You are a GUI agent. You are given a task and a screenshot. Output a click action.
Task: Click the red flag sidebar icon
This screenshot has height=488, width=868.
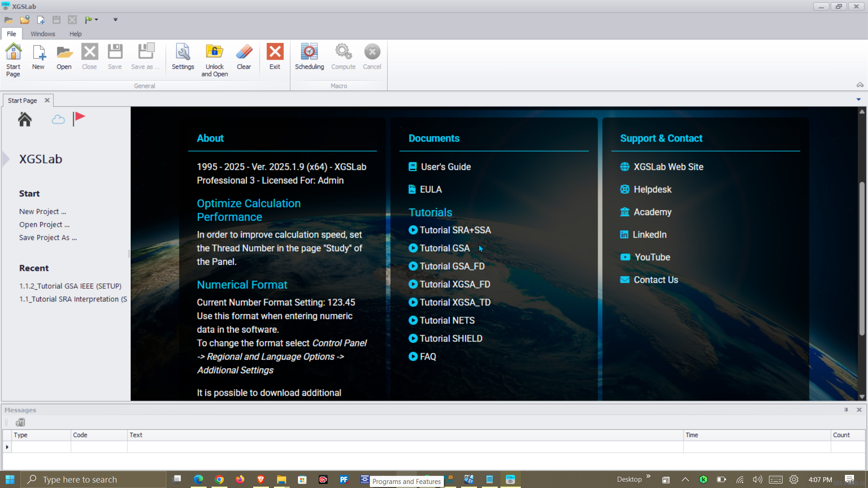(79, 119)
